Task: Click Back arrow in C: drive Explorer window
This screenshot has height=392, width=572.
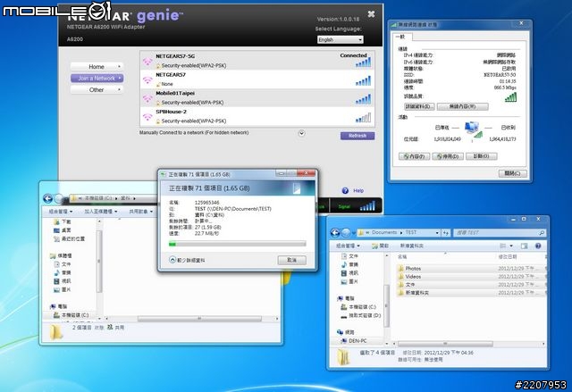Action: click(47, 198)
